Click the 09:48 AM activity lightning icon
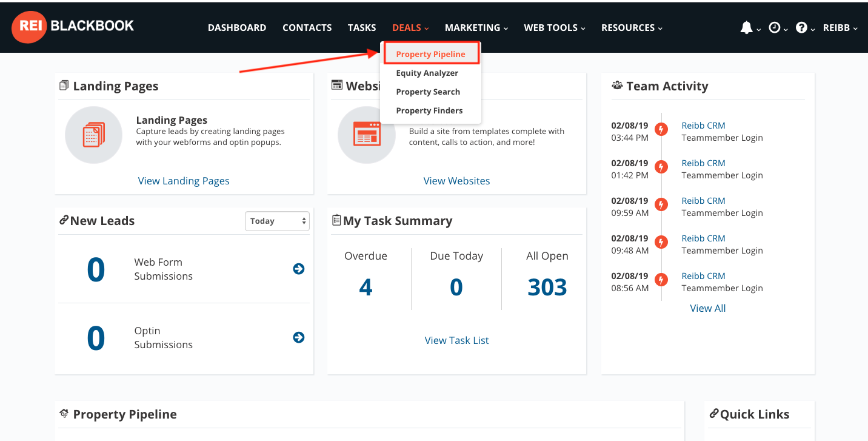Screen dimensions: 868x441 [x=662, y=242]
